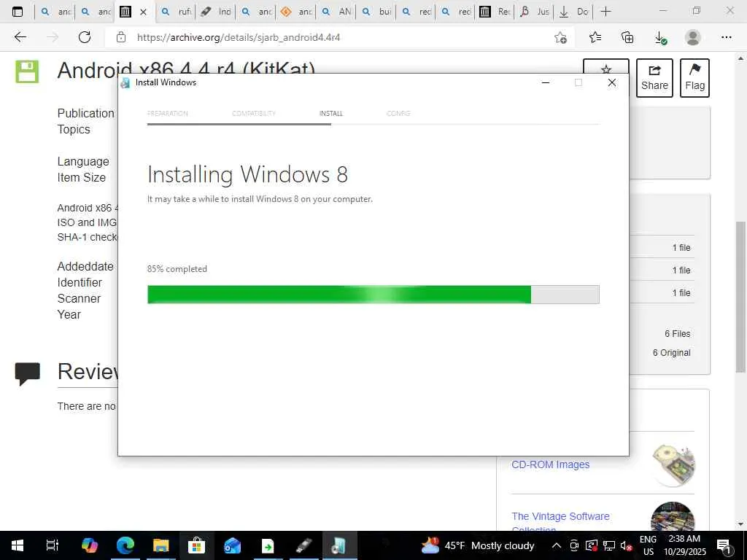
Task: Open the browser profile menu
Action: click(x=693, y=37)
